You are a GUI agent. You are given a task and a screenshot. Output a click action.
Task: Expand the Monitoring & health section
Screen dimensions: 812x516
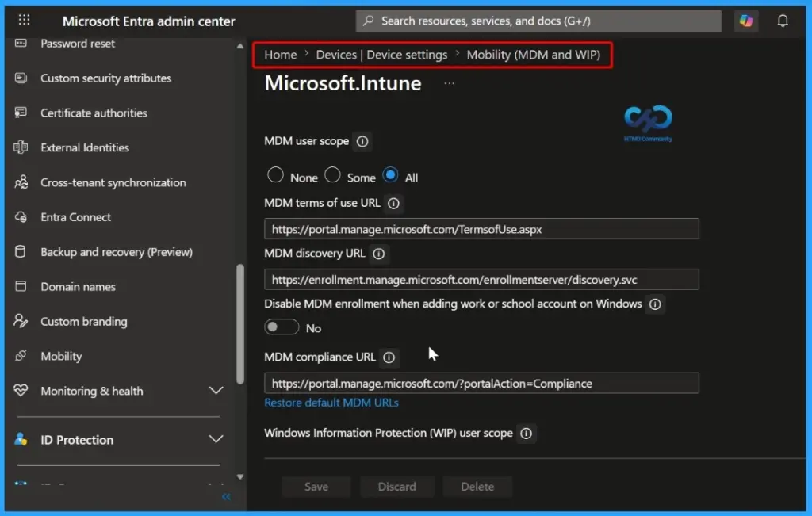pos(216,390)
